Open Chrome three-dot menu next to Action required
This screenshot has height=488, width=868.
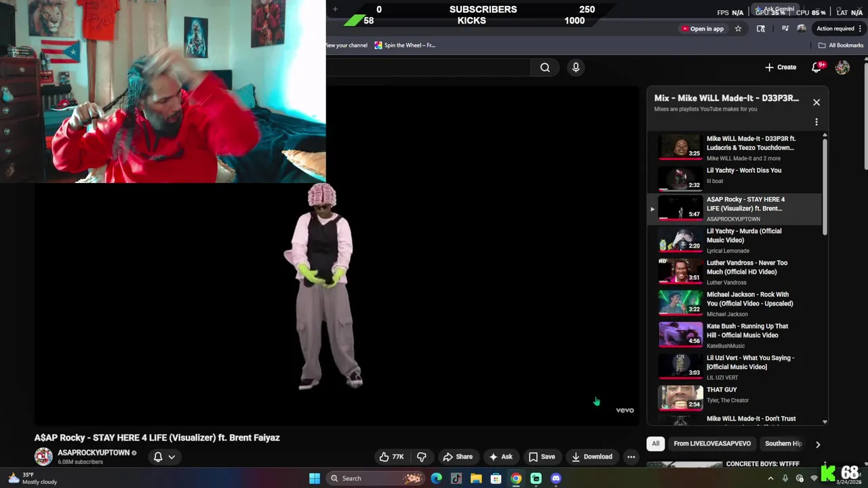point(860,28)
